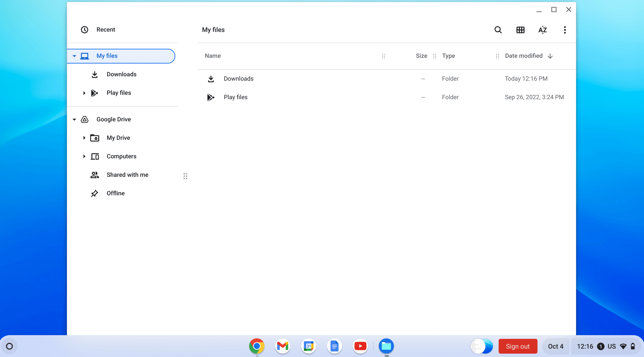Click the Files app shelf icon

[386, 346]
